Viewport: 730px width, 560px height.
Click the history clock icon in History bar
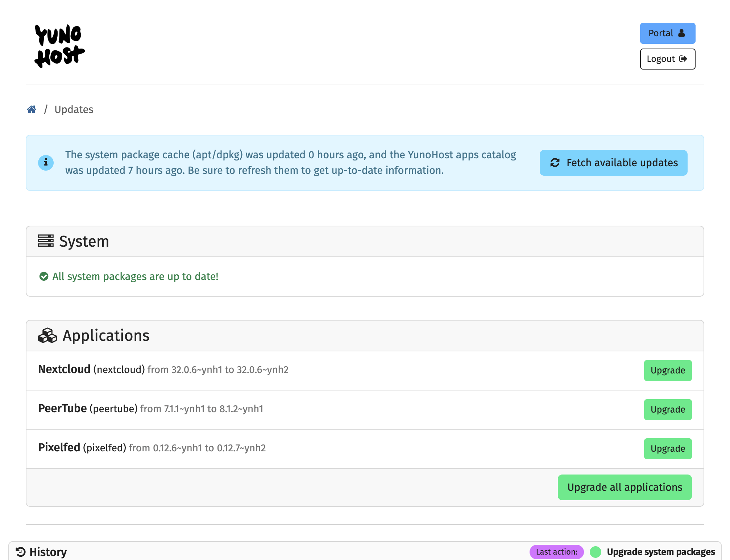pos(21,551)
